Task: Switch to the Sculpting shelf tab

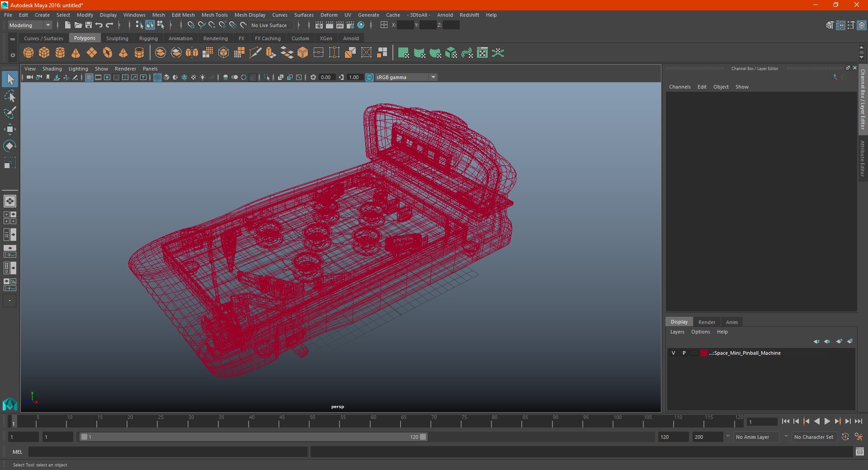Action: point(117,38)
